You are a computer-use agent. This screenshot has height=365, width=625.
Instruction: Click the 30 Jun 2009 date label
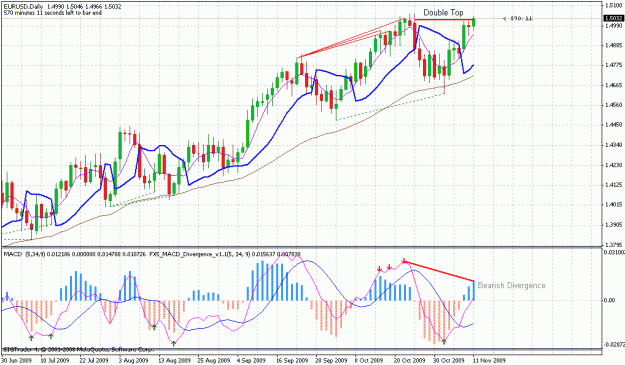point(16,361)
